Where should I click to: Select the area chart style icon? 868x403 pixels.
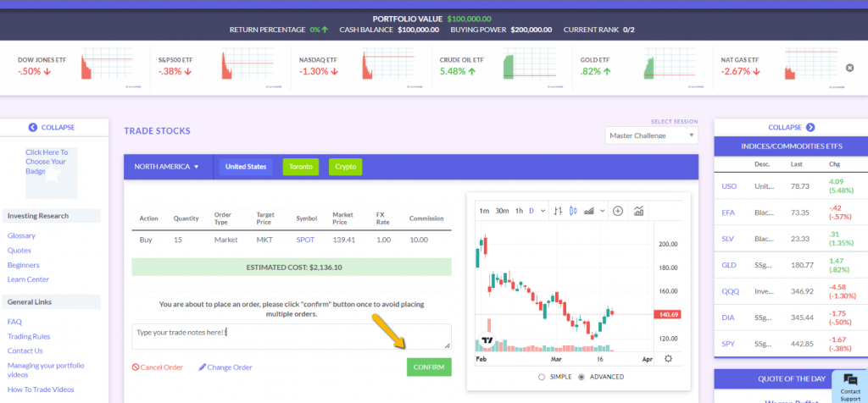click(589, 211)
